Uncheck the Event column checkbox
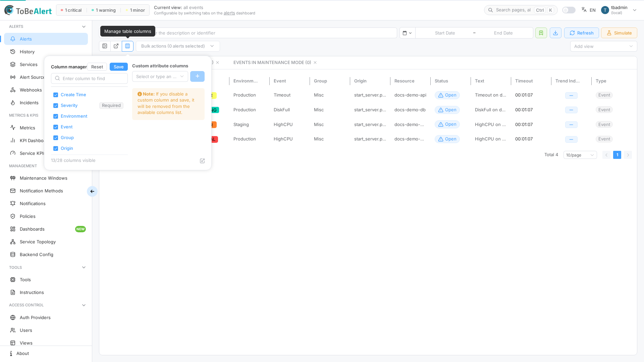The image size is (644, 362). point(56,127)
